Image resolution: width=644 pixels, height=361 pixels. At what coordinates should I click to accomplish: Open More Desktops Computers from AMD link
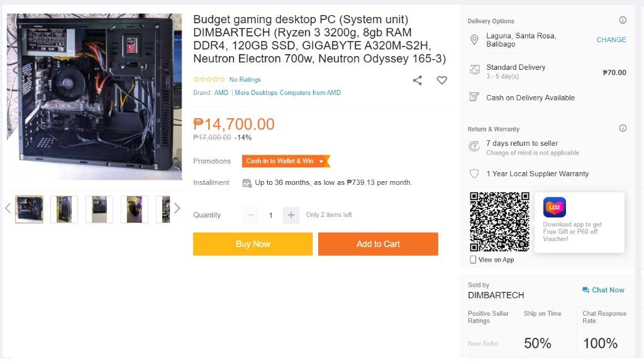(x=287, y=93)
